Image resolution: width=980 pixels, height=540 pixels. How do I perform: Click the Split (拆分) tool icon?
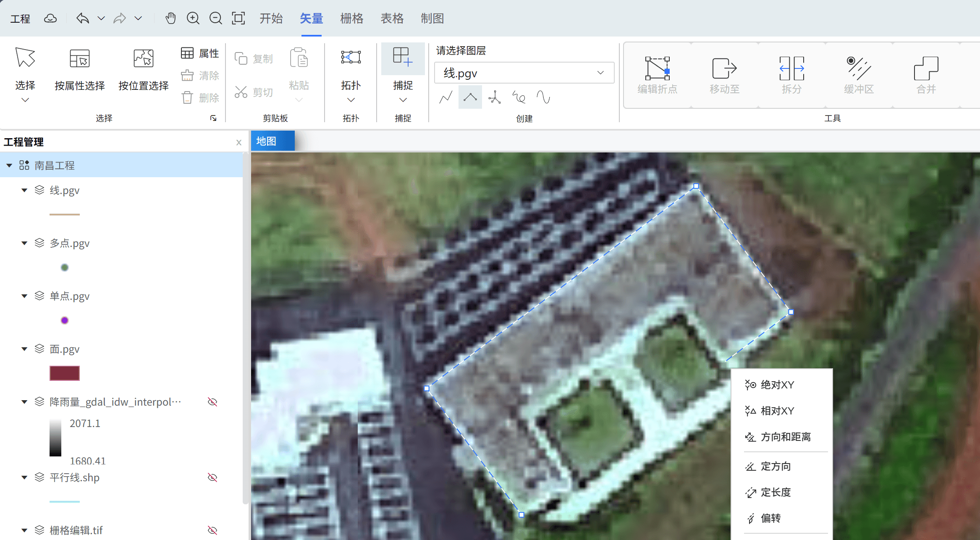[791, 68]
